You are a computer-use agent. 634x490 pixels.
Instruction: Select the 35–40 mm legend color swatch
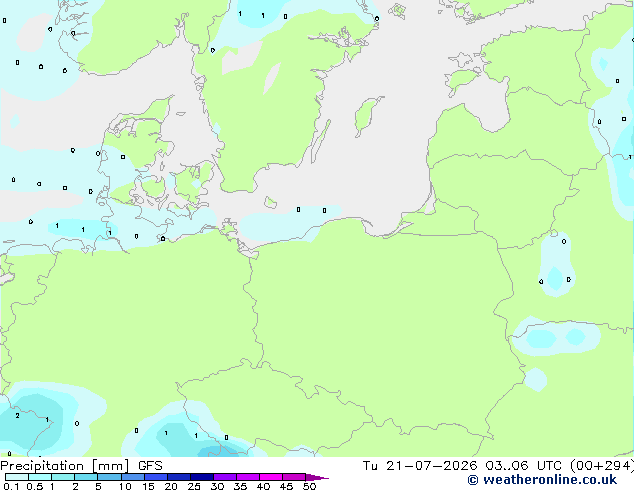pyautogui.click(x=248, y=477)
